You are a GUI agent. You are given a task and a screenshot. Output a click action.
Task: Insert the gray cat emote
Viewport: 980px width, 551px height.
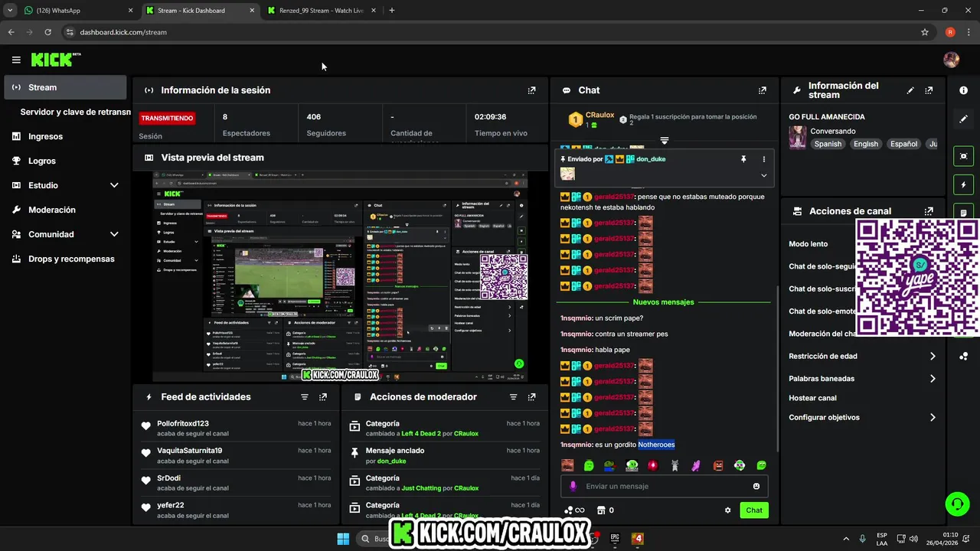coord(675,465)
